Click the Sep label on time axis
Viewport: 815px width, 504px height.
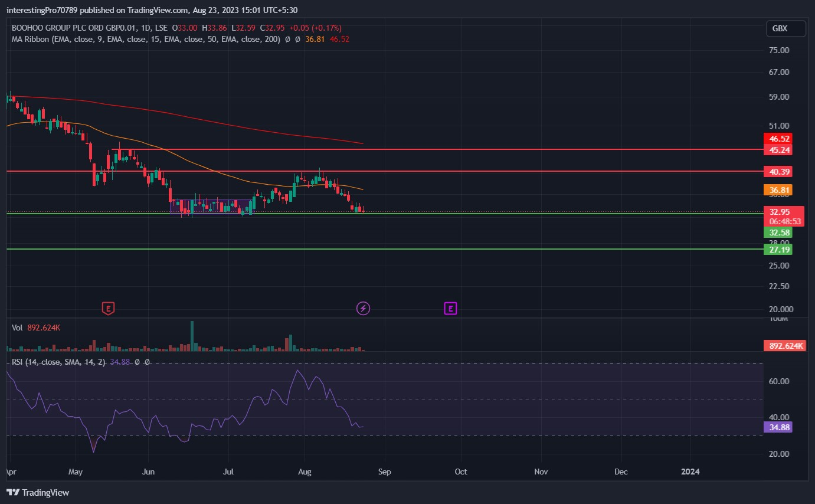(385, 472)
